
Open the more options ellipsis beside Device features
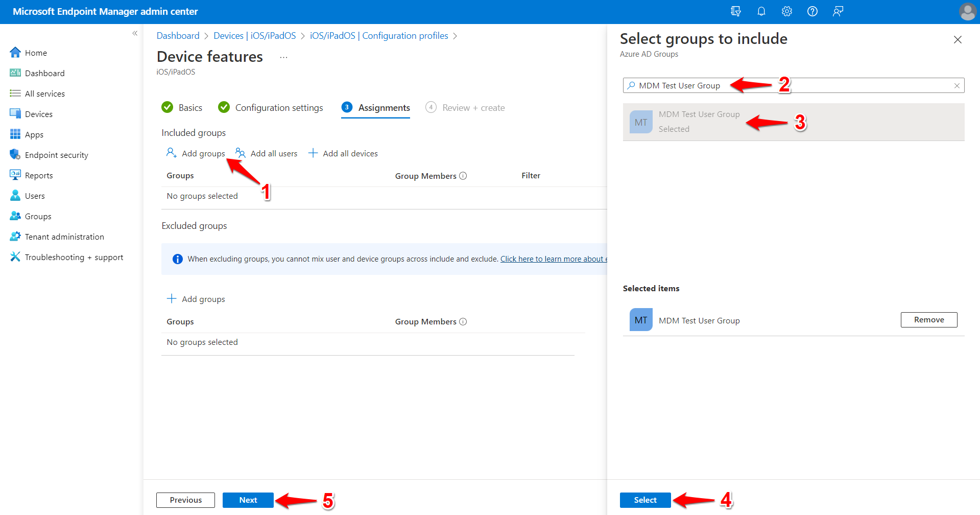pos(284,57)
